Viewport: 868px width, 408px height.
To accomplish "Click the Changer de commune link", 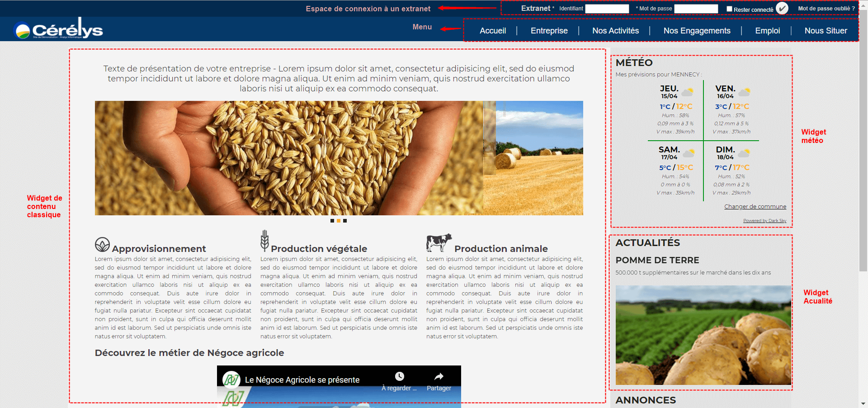I will coord(755,207).
